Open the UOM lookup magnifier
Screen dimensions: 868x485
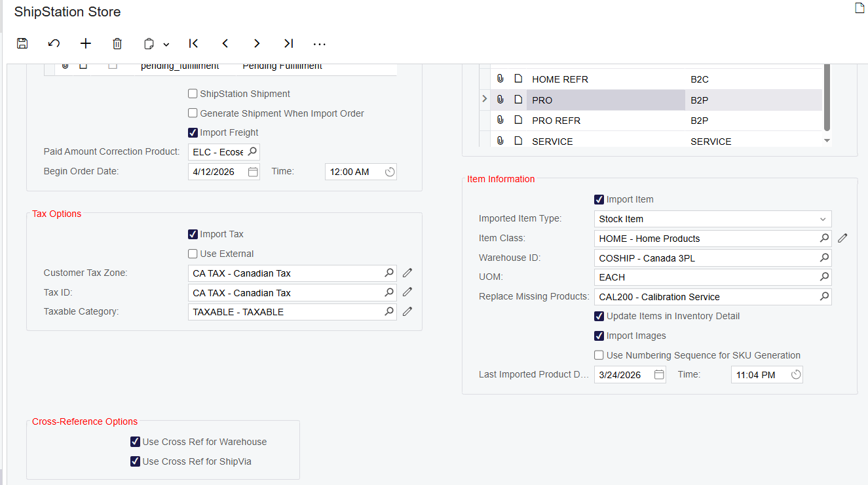pyautogui.click(x=824, y=277)
